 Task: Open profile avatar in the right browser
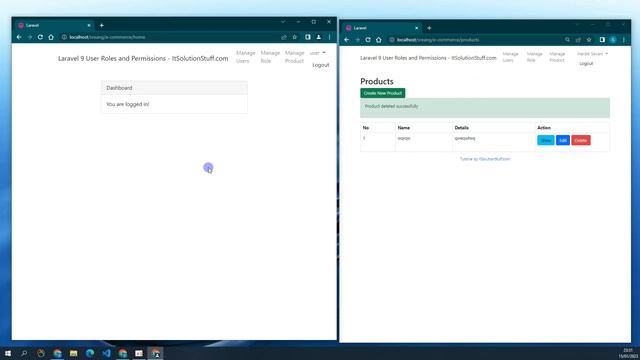click(613, 40)
